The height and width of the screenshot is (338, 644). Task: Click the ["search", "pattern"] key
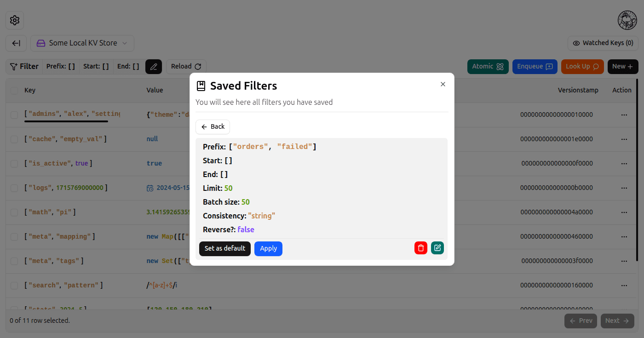point(63,286)
